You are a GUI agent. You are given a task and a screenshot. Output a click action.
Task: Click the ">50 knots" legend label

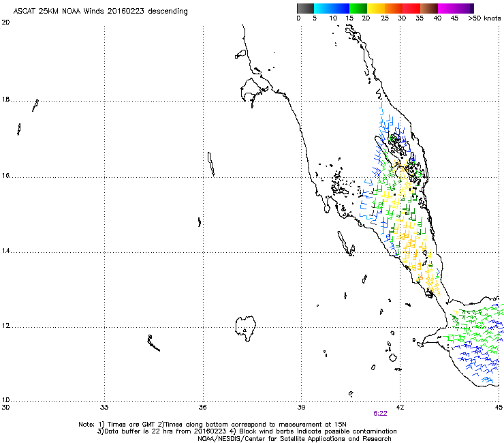click(x=484, y=18)
